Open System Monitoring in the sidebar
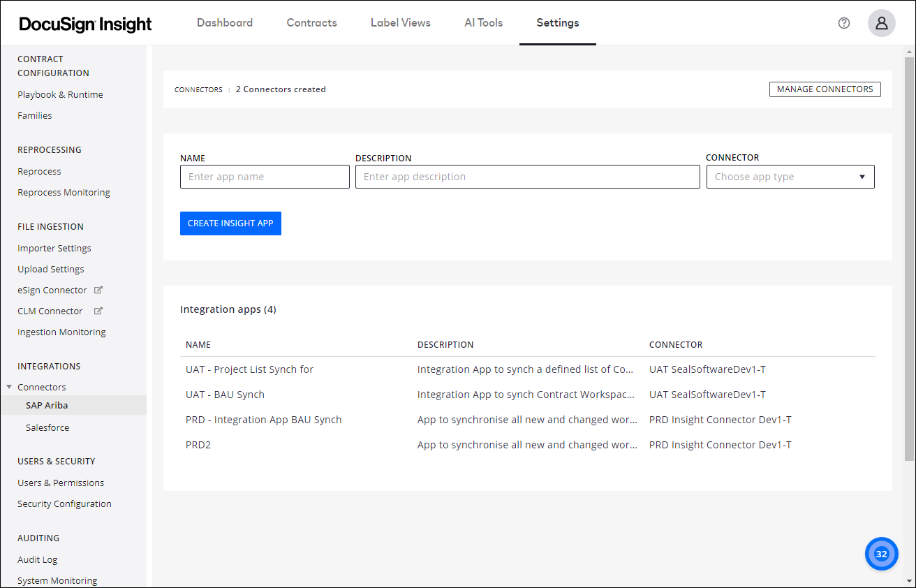Viewport: 916px width, 588px height. click(57, 580)
